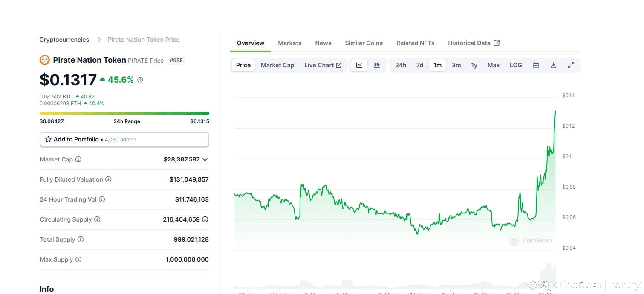644x294 pixels.
Task: Click Add to Portfolio button
Action: tap(124, 139)
